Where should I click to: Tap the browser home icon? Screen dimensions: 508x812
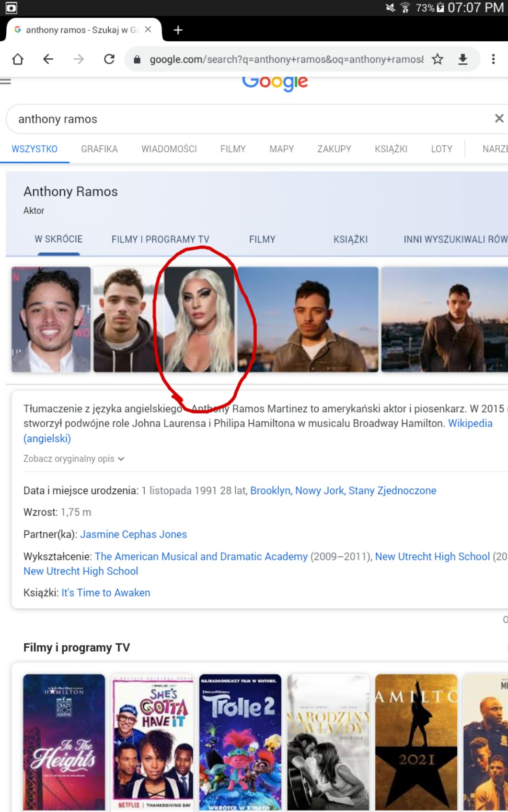pos(18,59)
